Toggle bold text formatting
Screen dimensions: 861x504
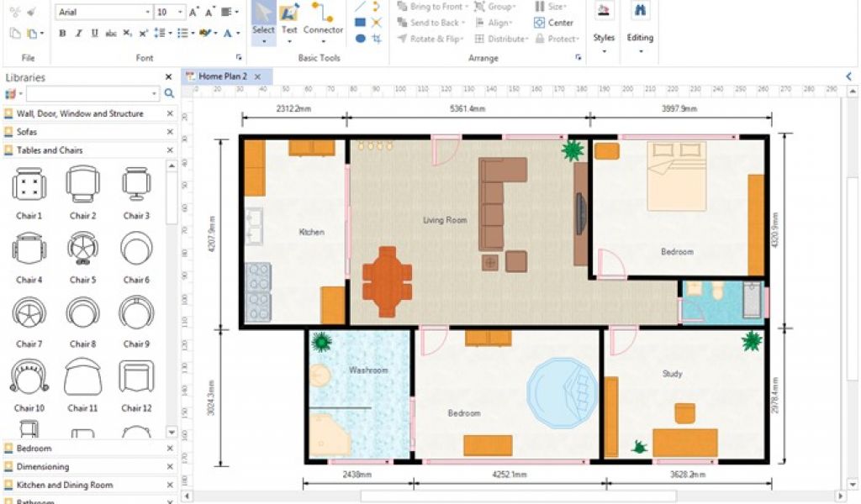[62, 34]
